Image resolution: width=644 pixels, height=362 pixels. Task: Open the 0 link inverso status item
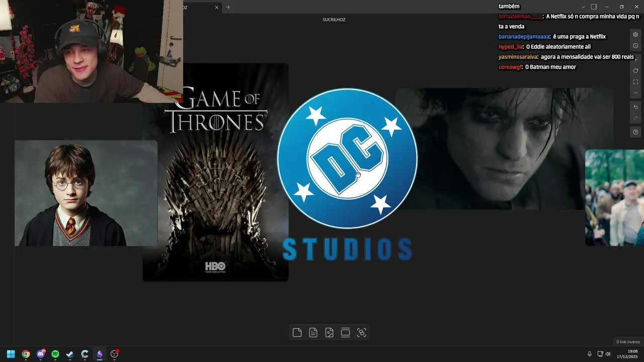coord(628,342)
